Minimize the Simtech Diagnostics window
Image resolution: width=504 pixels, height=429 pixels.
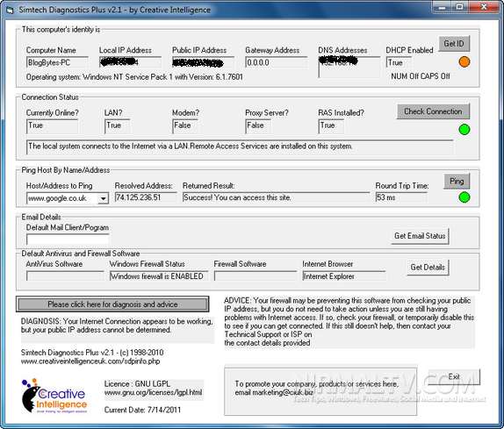pyautogui.click(x=443, y=7)
